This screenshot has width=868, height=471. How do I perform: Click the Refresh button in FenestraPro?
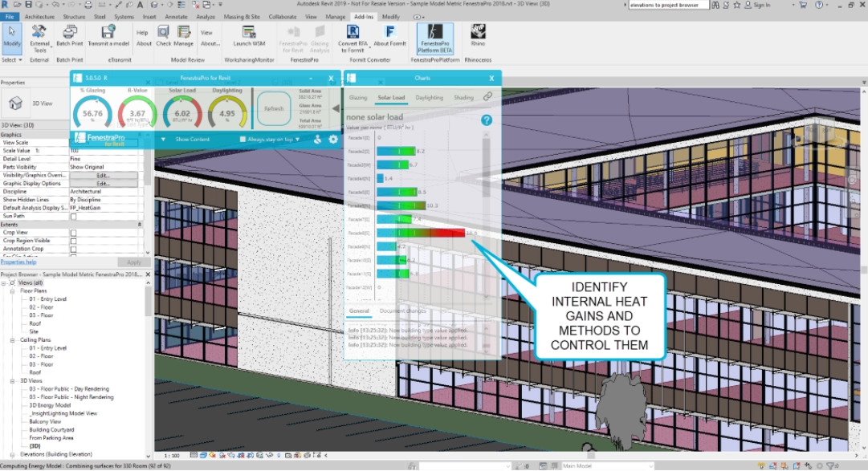click(274, 108)
